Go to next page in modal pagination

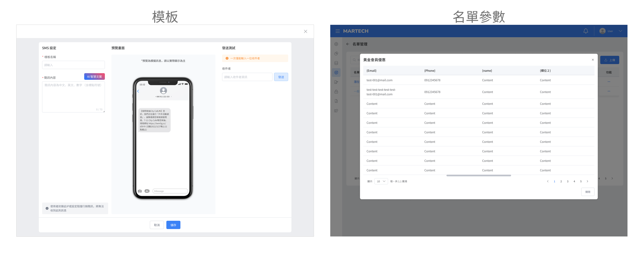tap(587, 181)
